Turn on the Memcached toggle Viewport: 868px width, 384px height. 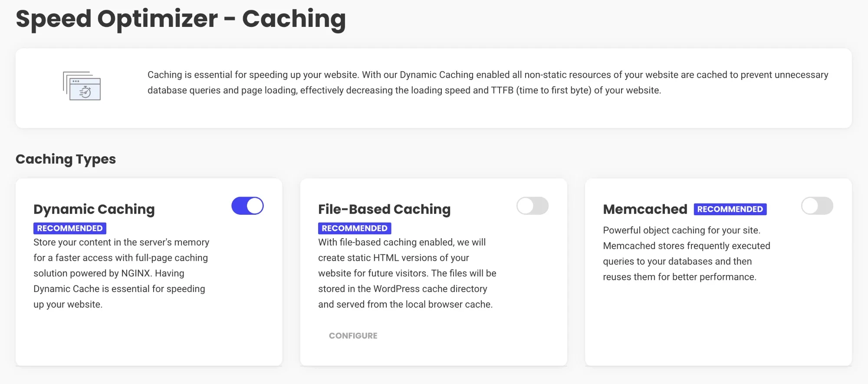(817, 206)
